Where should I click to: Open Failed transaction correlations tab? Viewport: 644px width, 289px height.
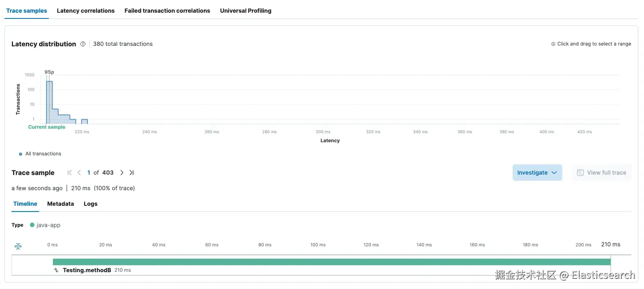pyautogui.click(x=167, y=11)
